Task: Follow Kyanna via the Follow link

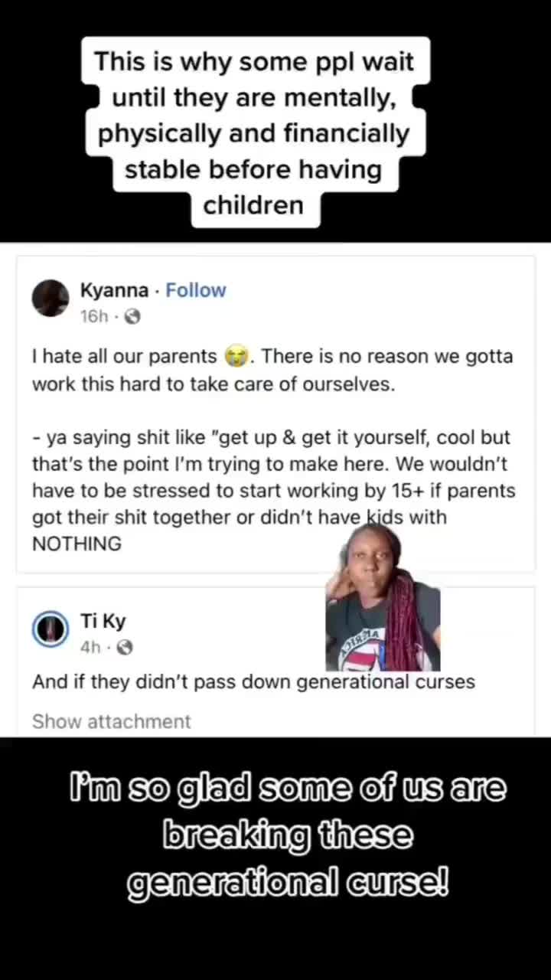Action: click(x=196, y=290)
